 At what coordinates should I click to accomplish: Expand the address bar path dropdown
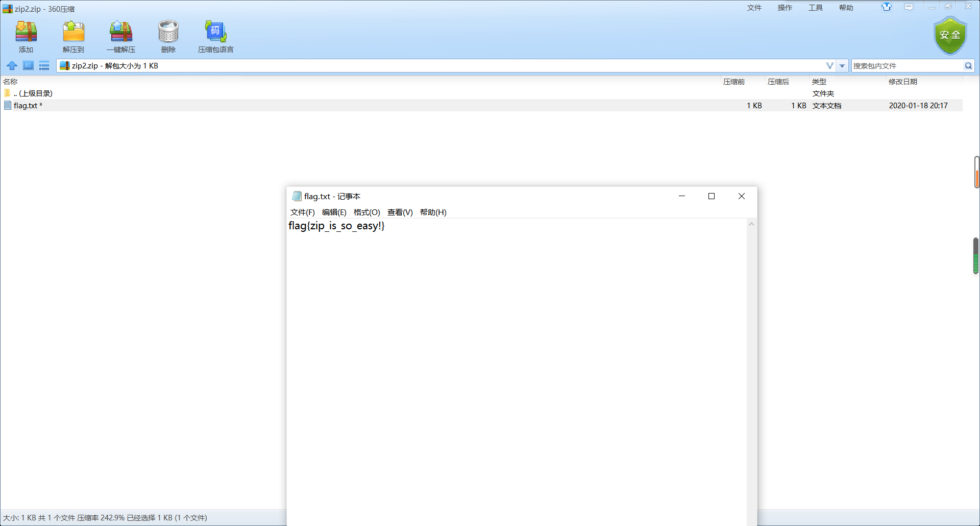842,66
